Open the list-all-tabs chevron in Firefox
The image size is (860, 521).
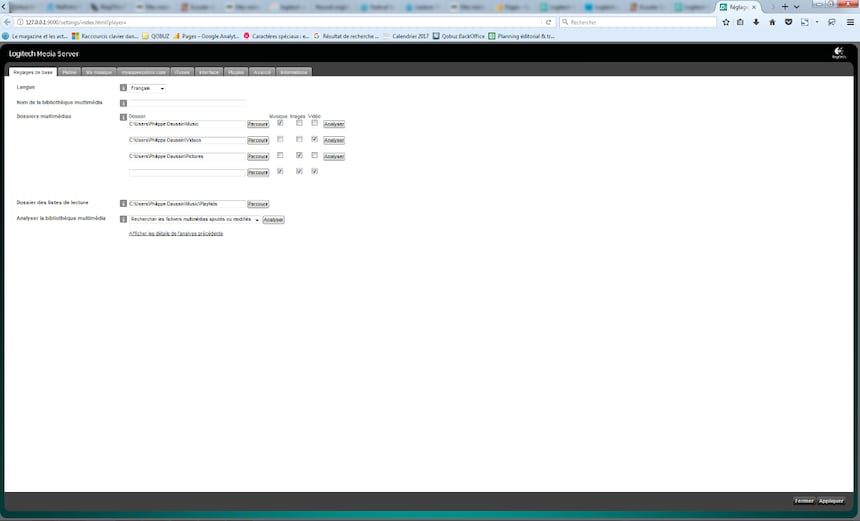point(796,7)
